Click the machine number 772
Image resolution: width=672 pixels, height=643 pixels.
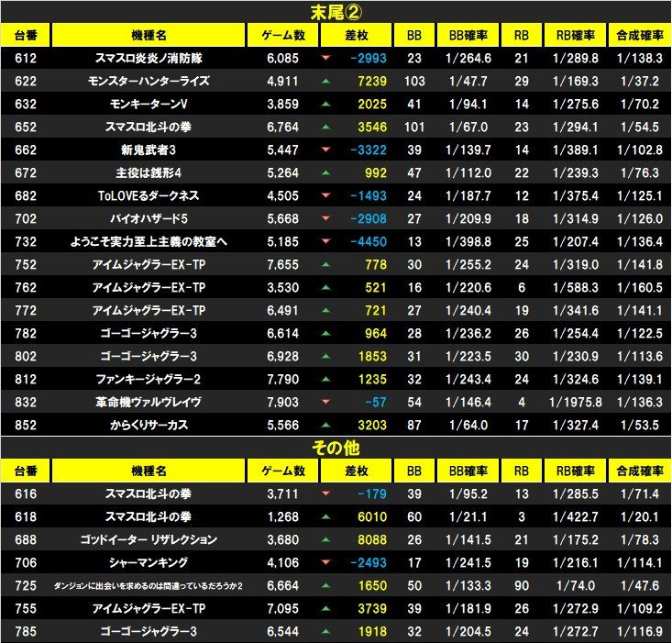pyautogui.click(x=26, y=310)
